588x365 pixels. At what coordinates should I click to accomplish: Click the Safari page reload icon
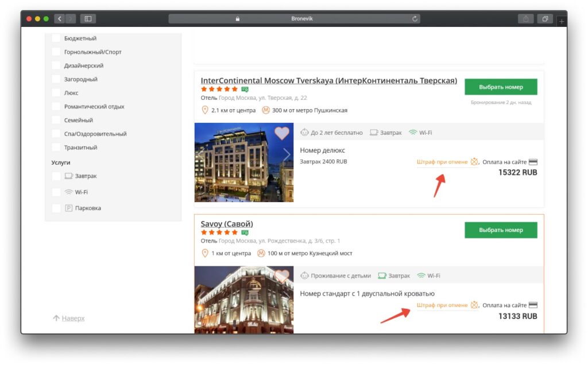click(415, 18)
